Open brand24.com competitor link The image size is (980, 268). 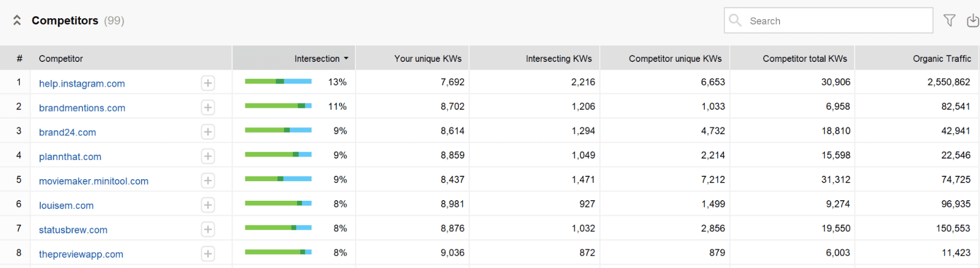(x=68, y=133)
